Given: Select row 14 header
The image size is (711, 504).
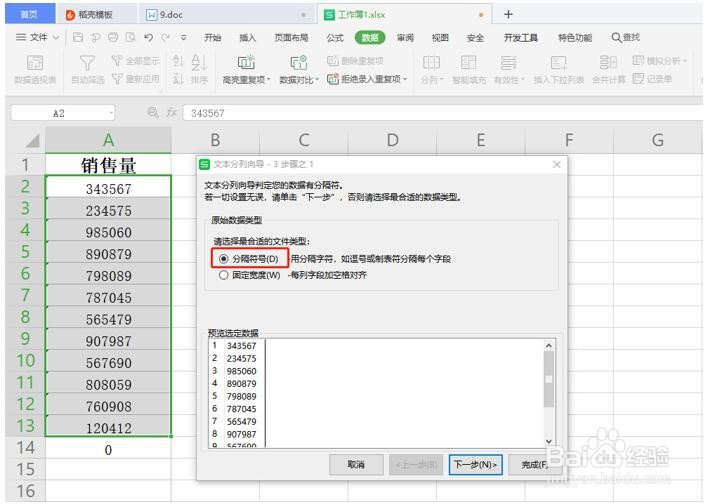Looking at the screenshot, I should pos(25,448).
